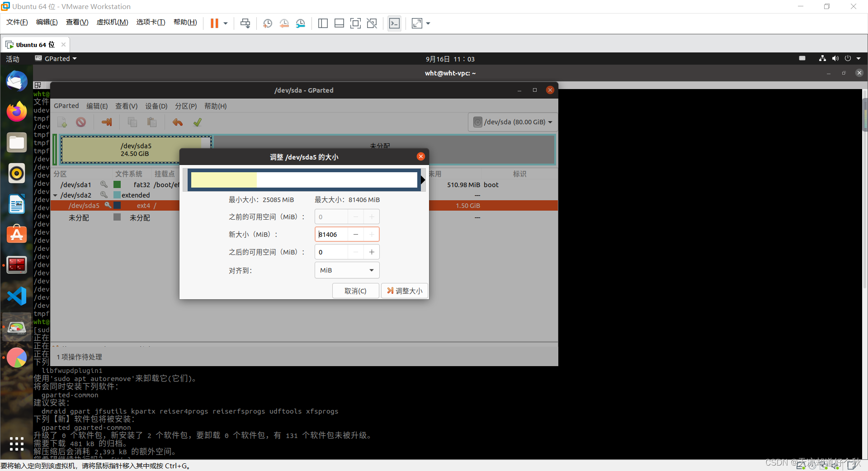This screenshot has width=868, height=471.
Task: Click VMware send Ctrl+Alt+Del icon
Action: 245,23
